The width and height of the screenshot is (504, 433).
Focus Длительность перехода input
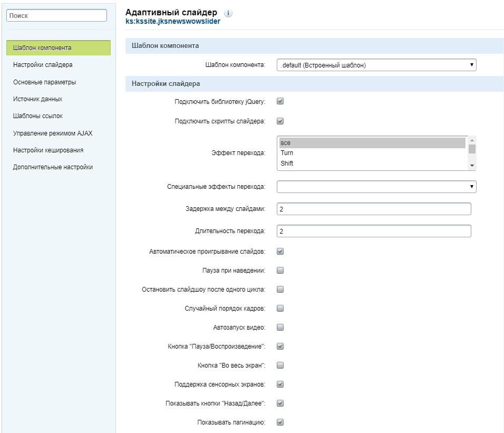coord(374,231)
